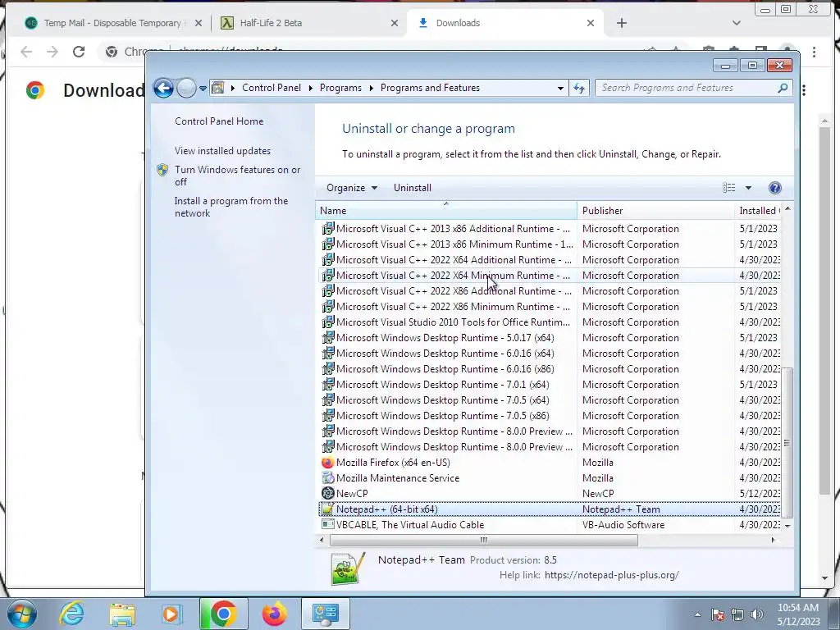Image resolution: width=840 pixels, height=630 pixels.
Task: Select Control Panel breadcrumb segment
Action: click(271, 88)
